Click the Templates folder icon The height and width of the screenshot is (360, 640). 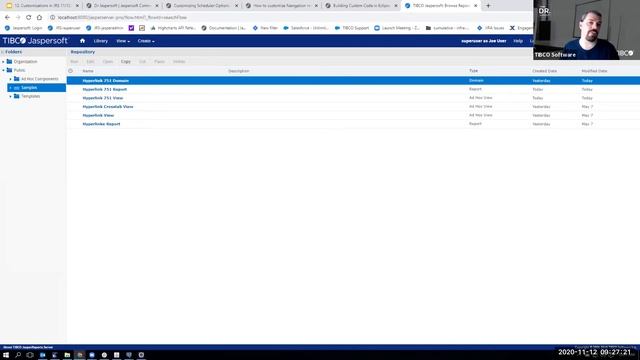click(x=17, y=96)
